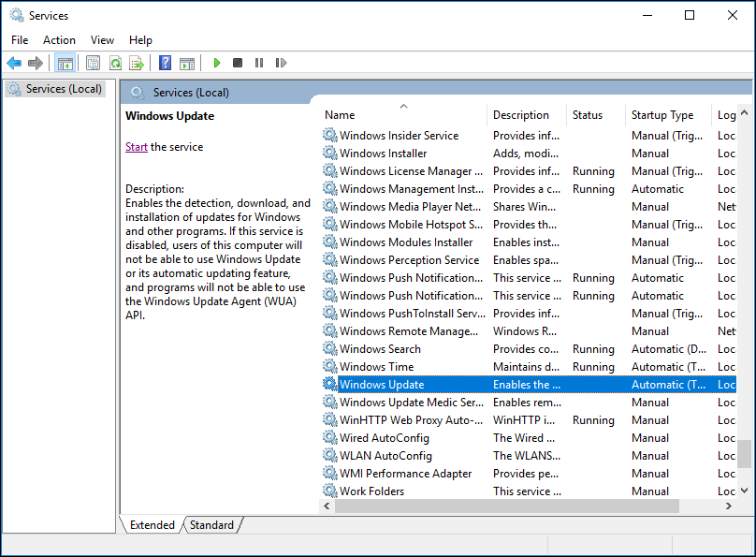Click Running status of Windows Time
Image resolution: width=756 pixels, height=557 pixels.
click(x=593, y=367)
